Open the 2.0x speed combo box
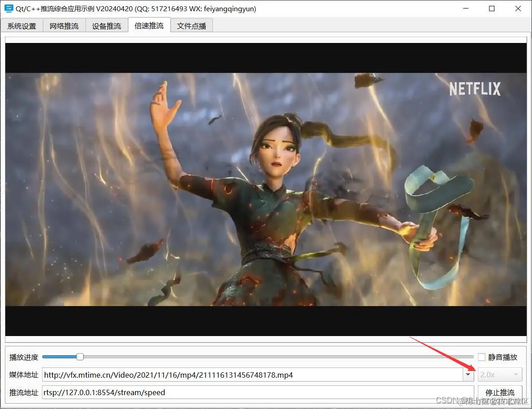The height and width of the screenshot is (409, 532). [500, 375]
